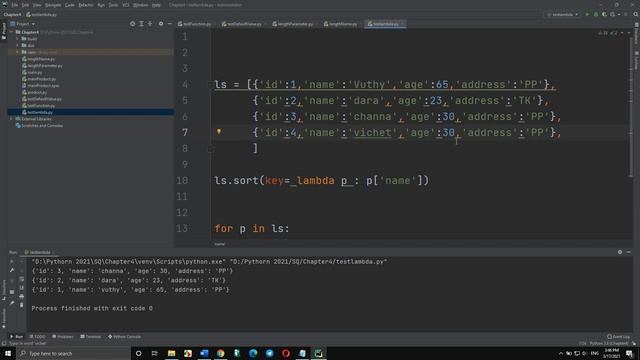Switch to lengthParameter.py editor tab
Screen dimensions: 640x360
(293, 24)
